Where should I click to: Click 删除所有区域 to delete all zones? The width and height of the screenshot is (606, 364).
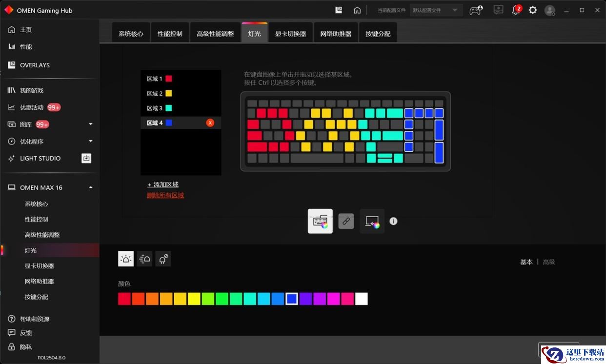point(165,195)
